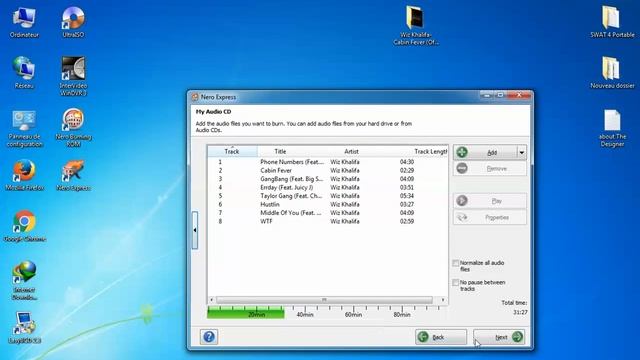Enable Normalize all audio files checkbox
The image size is (640, 360).
point(456,263)
